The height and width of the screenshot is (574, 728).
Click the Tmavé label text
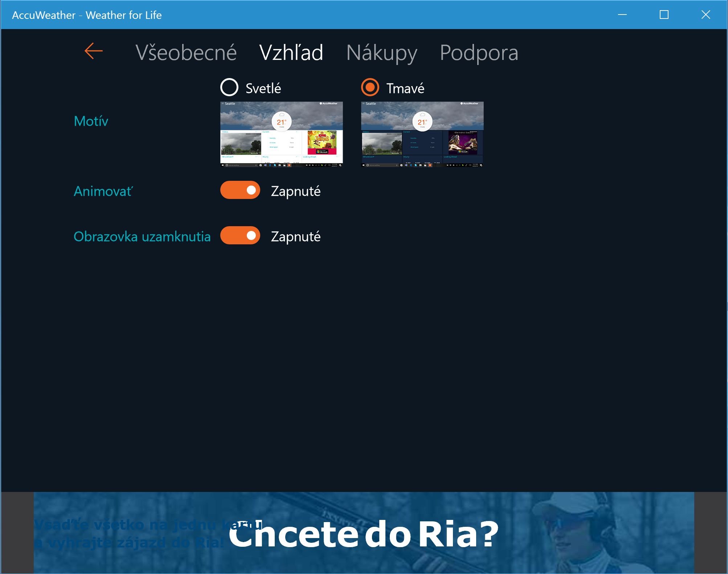[405, 88]
